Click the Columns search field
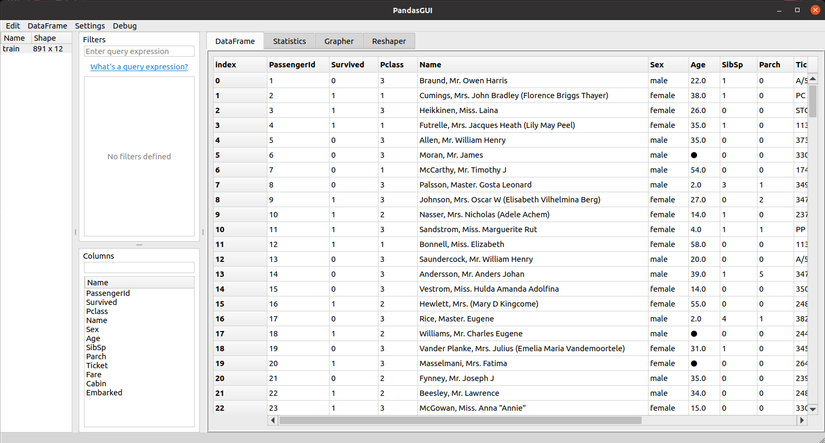The image size is (825, 443). [x=139, y=267]
